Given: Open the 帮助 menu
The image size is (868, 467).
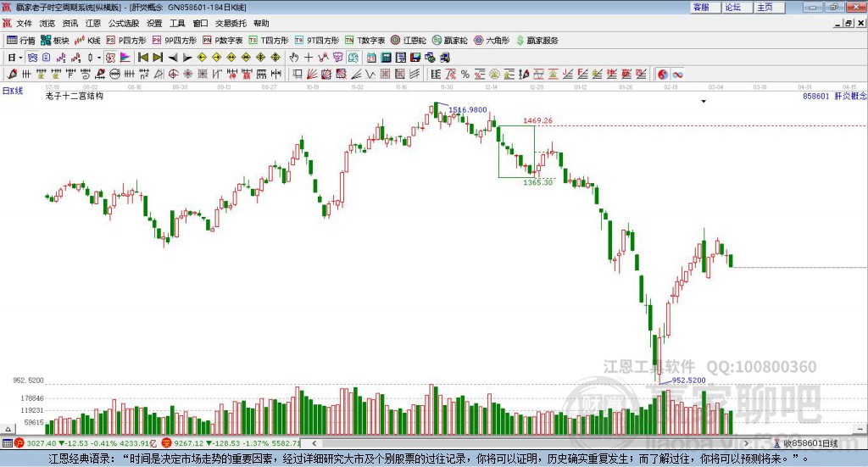Looking at the screenshot, I should tap(261, 23).
